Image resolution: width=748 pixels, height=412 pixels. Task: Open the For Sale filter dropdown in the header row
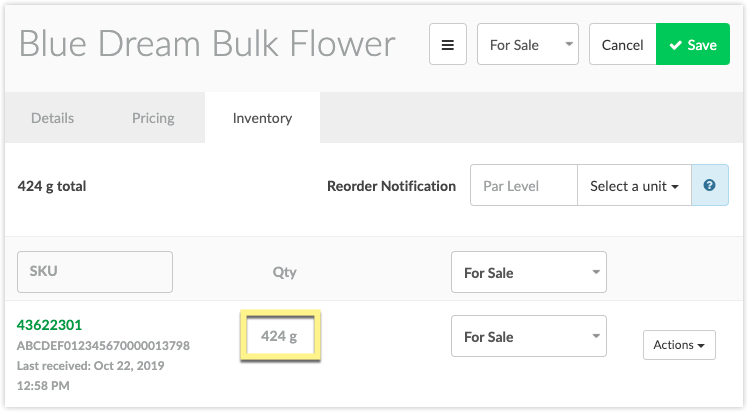[x=529, y=272]
